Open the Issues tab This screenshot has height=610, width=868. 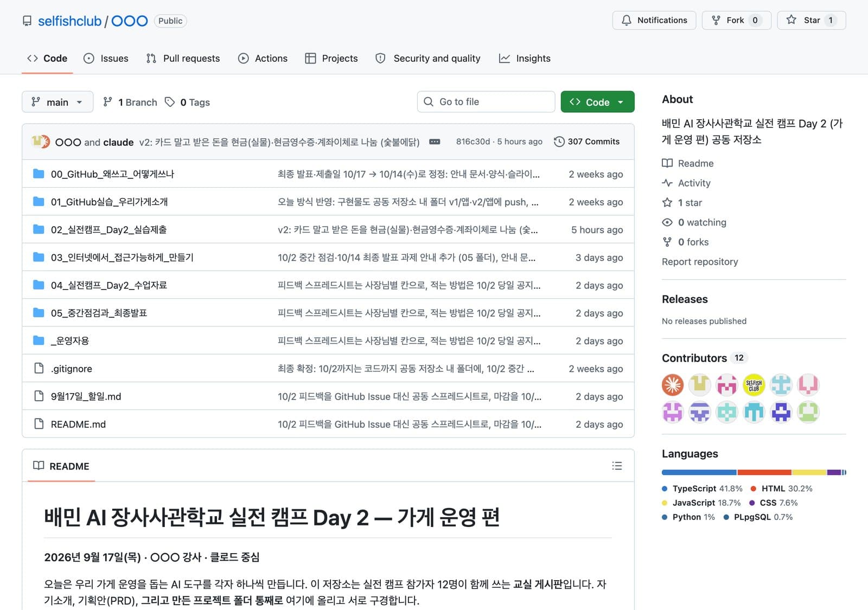(x=106, y=59)
